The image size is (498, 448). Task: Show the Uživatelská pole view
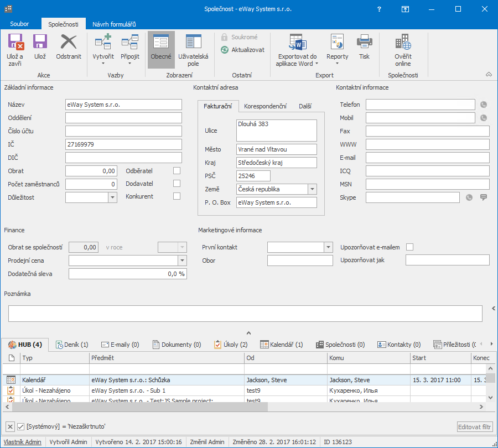tap(193, 49)
